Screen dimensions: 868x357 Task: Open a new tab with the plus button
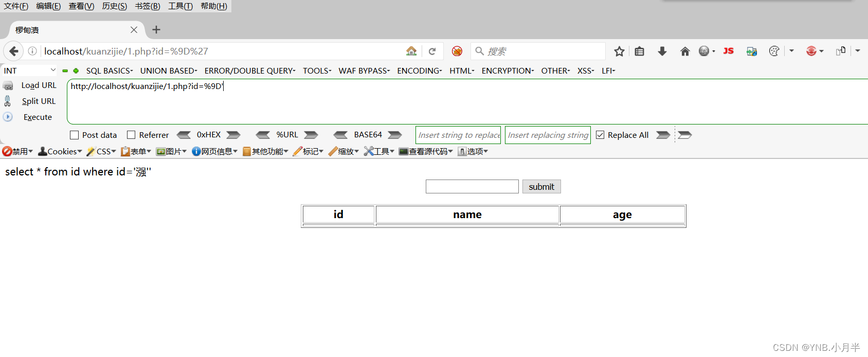pyautogui.click(x=156, y=30)
